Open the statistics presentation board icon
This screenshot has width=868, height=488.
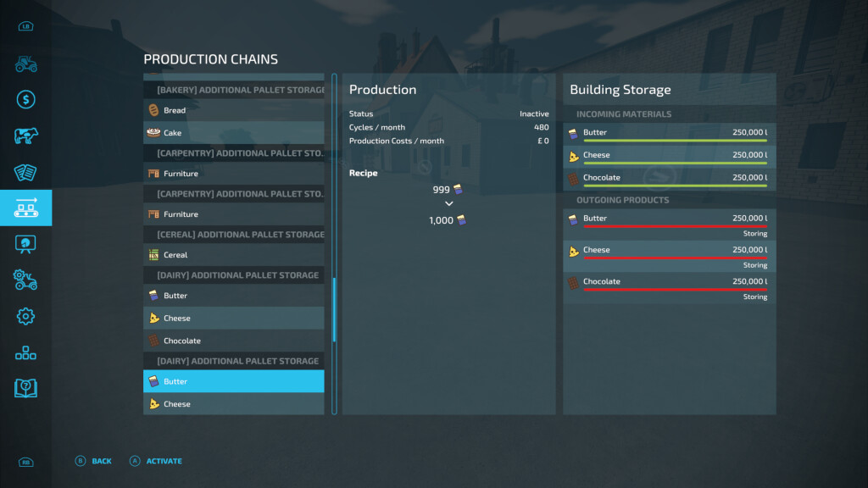click(25, 244)
